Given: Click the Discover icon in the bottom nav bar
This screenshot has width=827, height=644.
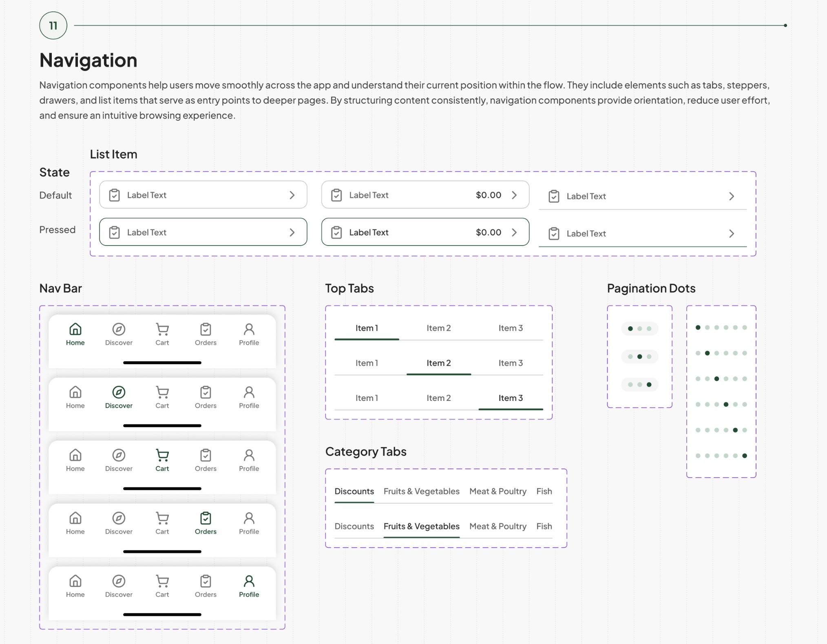Looking at the screenshot, I should (119, 581).
